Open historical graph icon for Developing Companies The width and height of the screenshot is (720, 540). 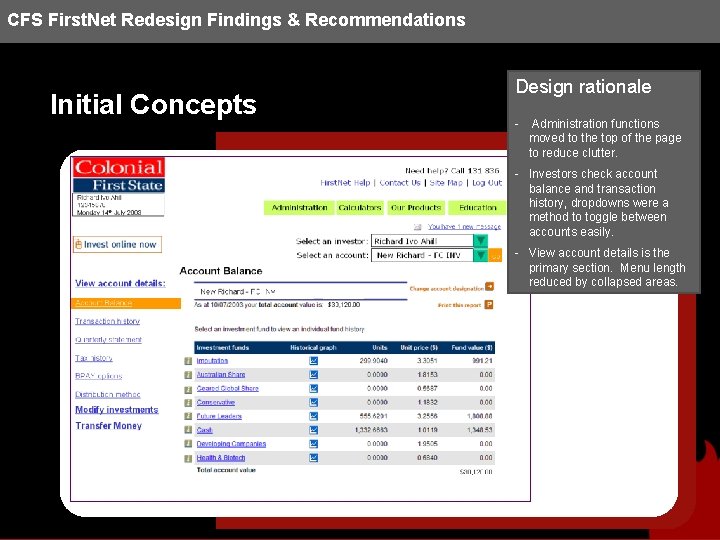314,444
